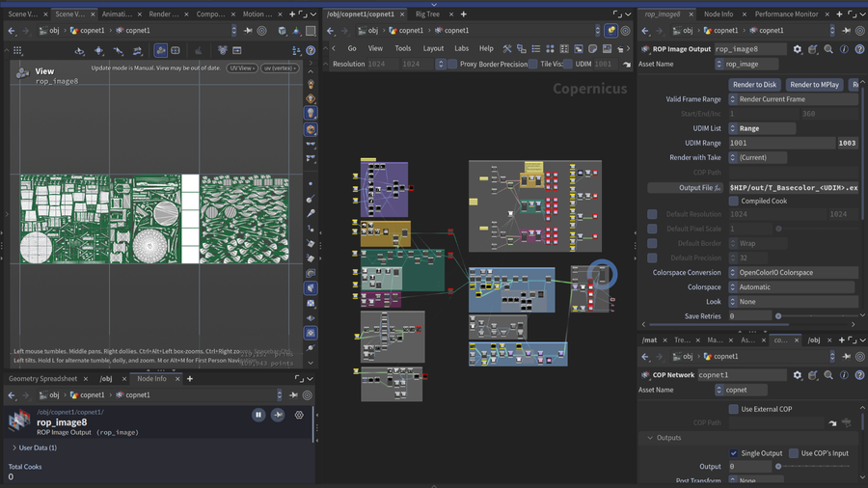Image resolution: width=868 pixels, height=488 pixels.
Task: Click the Output File path field
Action: coord(793,188)
